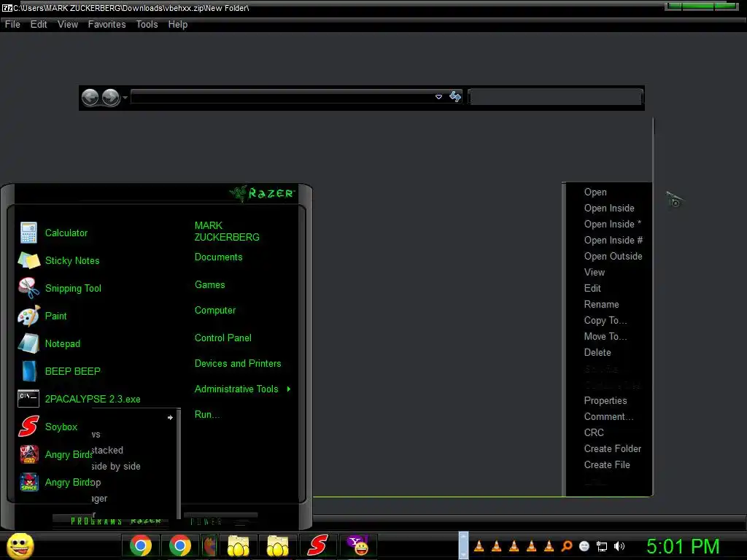
Task: Open the MARK ZUCKERBERG user folder link
Action: (227, 231)
